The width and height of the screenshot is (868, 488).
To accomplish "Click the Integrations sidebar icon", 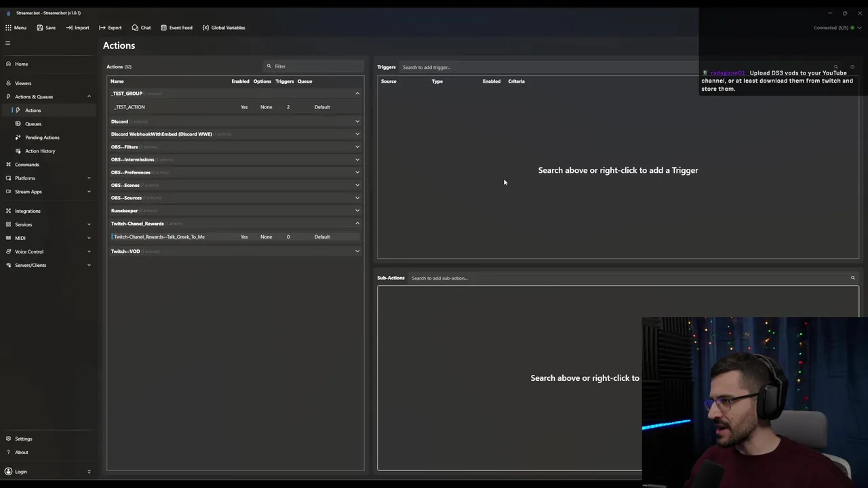I will click(x=8, y=211).
